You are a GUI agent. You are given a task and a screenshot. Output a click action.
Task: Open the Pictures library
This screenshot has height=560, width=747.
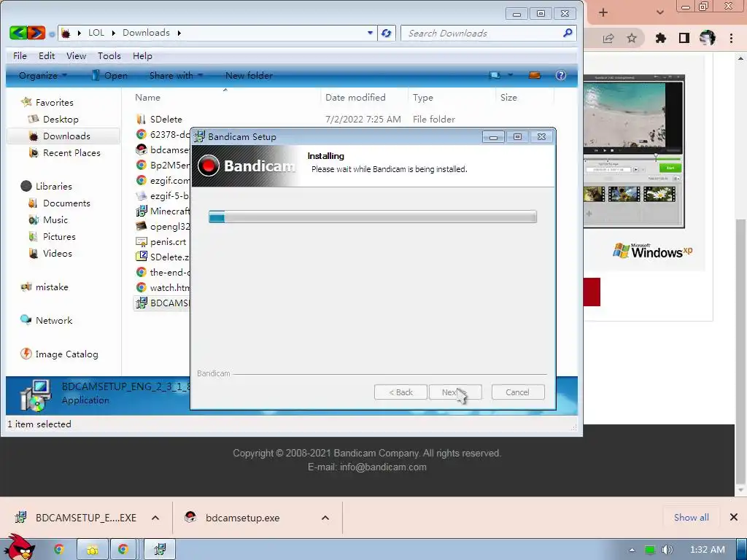(59, 237)
